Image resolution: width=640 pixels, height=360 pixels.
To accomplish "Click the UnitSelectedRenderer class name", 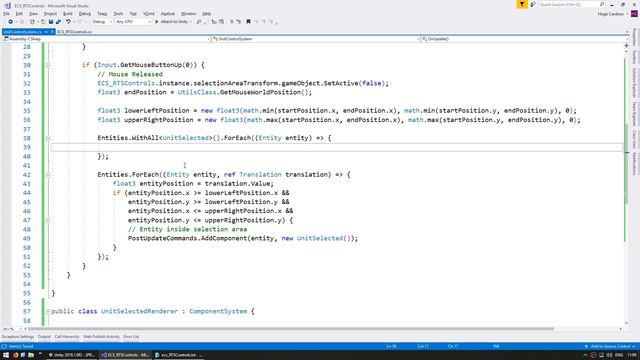I will coord(140,311).
